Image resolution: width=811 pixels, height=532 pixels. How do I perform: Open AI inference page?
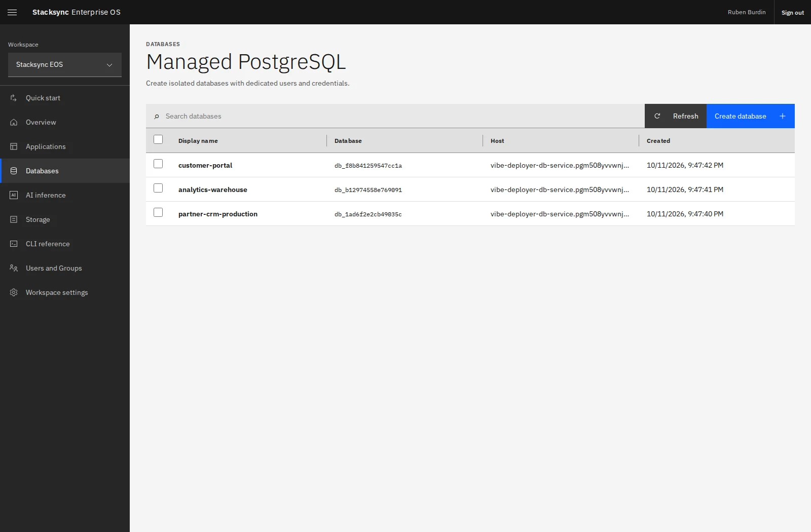pos(65,195)
